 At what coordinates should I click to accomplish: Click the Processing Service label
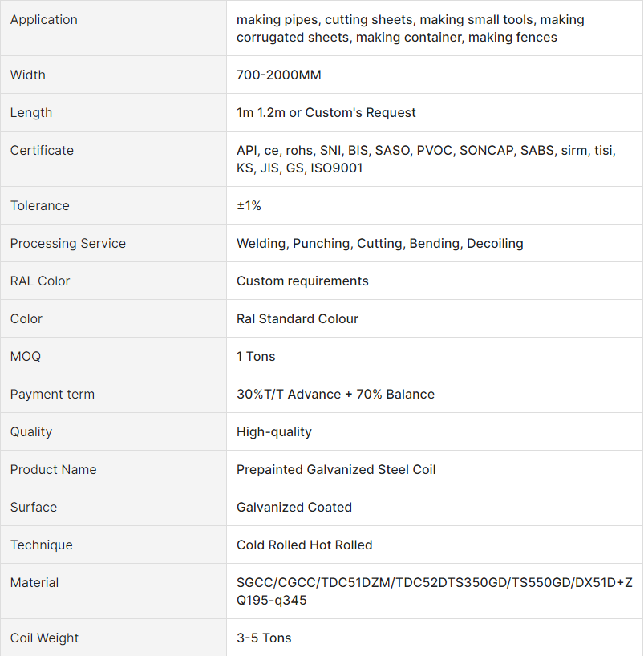click(68, 243)
